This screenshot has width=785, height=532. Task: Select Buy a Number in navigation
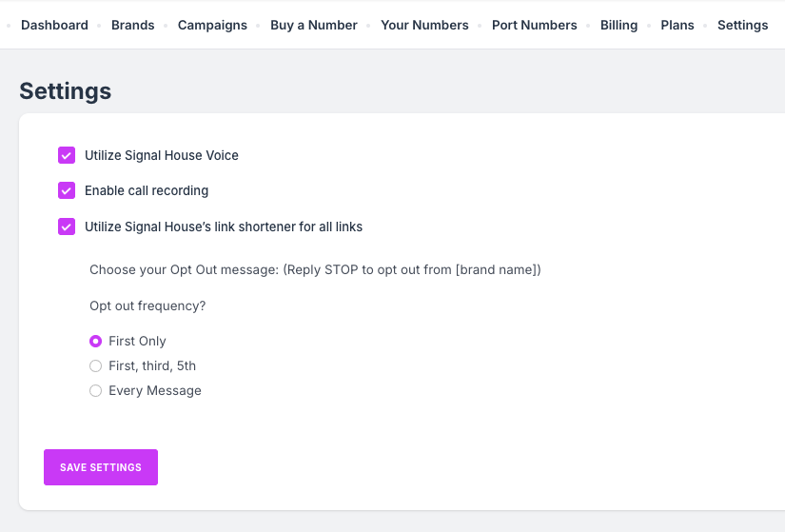[314, 25]
